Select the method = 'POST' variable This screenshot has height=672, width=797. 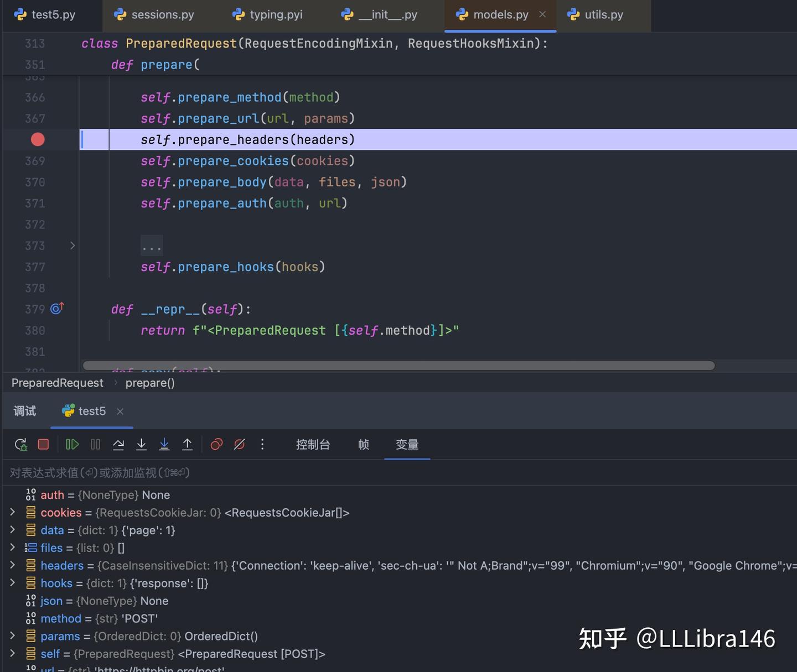(x=400, y=618)
